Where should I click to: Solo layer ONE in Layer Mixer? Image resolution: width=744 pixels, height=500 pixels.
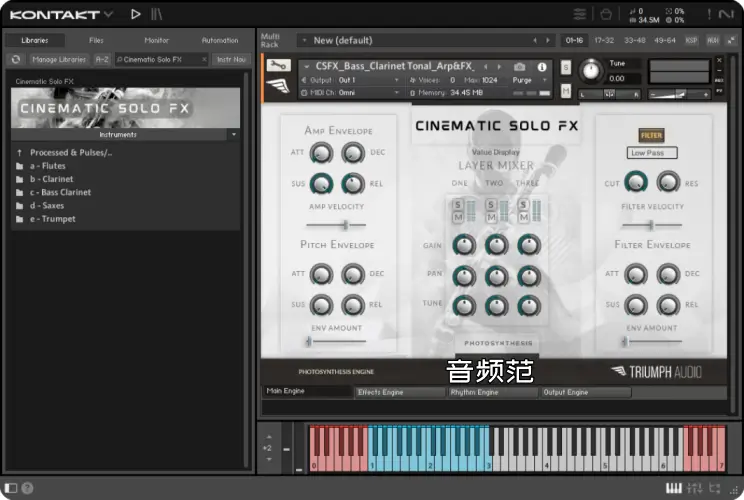457,205
